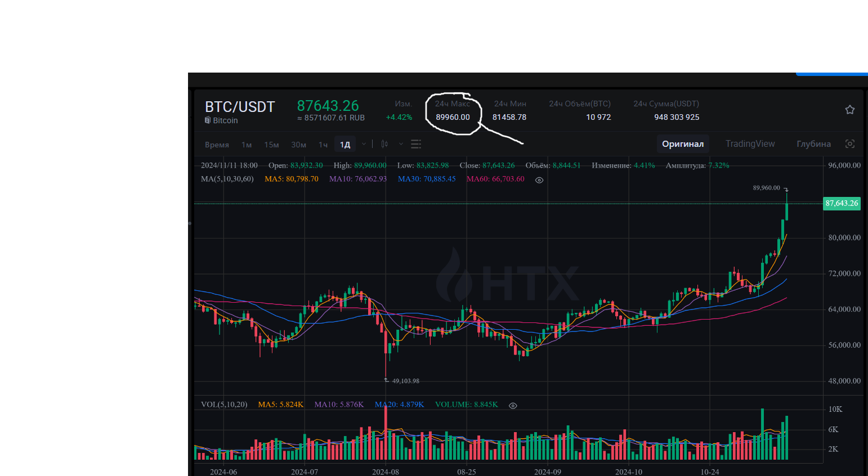Toggle MA indicator visibility eye icon
Image resolution: width=868 pixels, height=476 pixels.
[539, 180]
